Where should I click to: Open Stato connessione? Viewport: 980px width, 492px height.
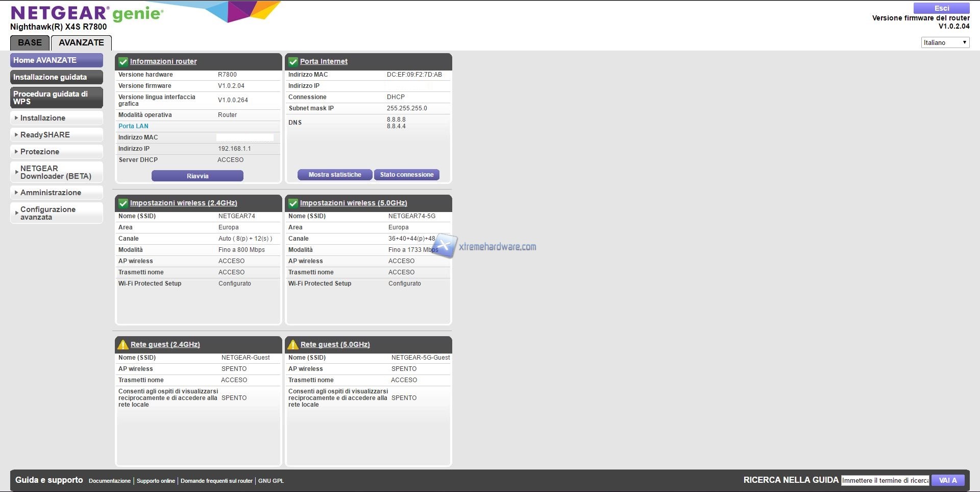point(406,175)
